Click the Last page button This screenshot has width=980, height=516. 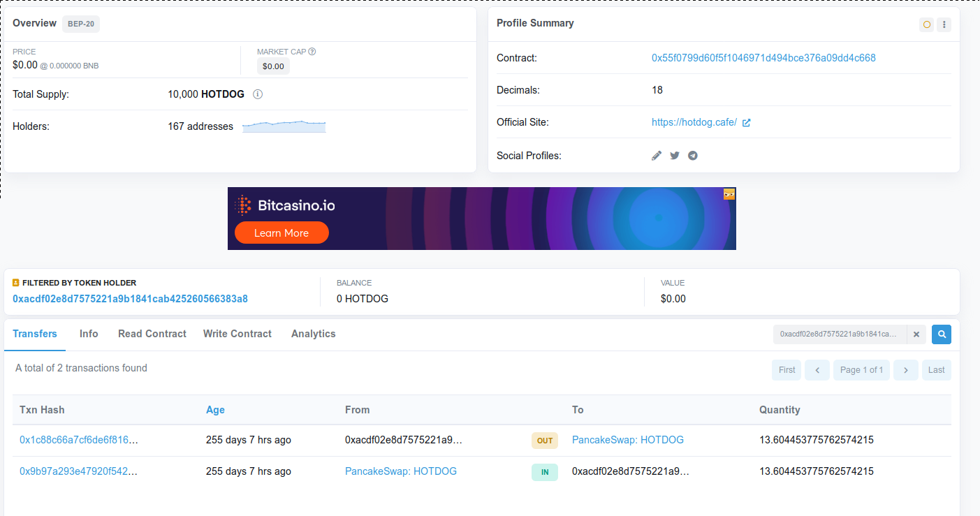[937, 370]
